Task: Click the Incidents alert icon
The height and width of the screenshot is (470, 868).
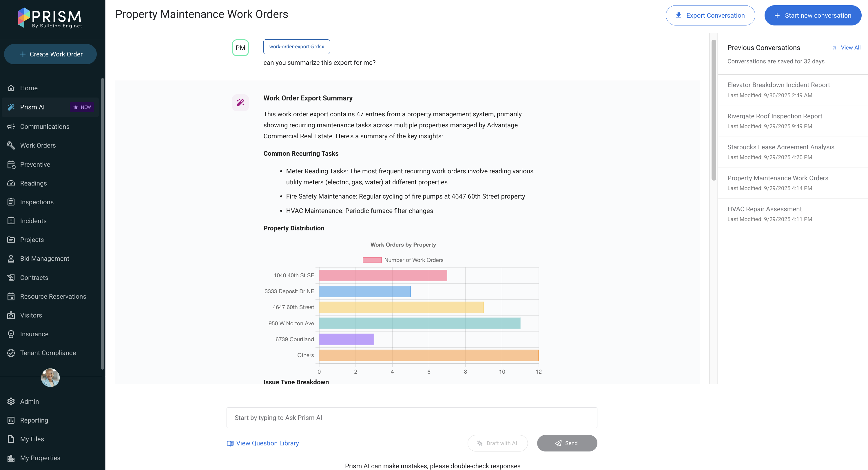Action: click(11, 221)
